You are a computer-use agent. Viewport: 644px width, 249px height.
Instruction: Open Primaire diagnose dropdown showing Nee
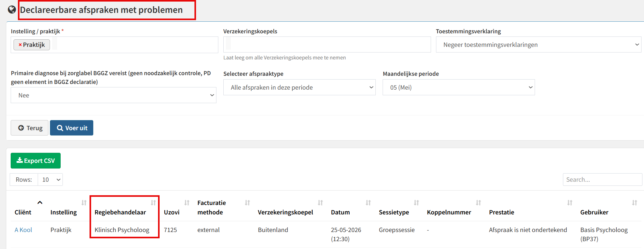113,95
